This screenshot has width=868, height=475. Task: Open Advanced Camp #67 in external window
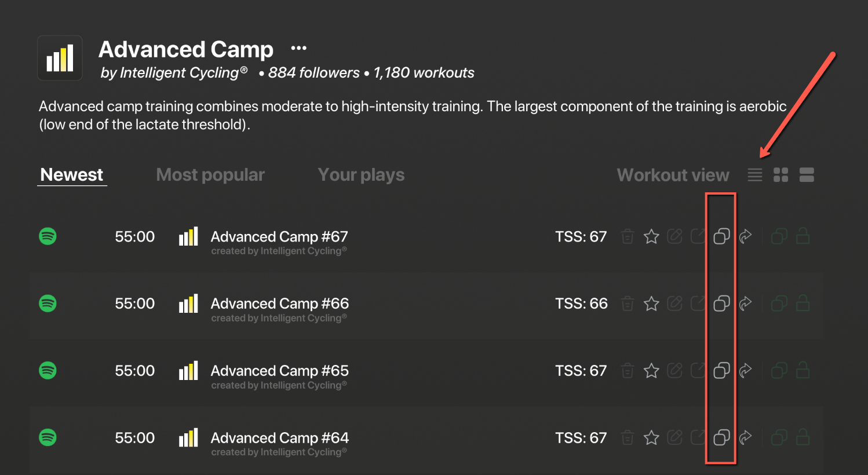(698, 236)
